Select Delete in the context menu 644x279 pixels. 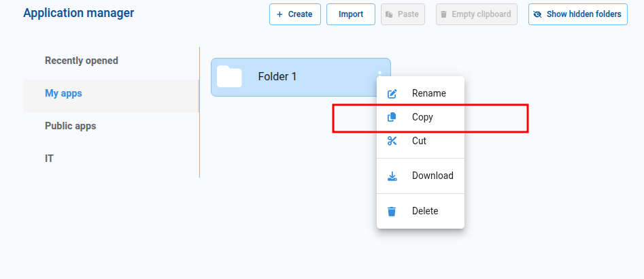(425, 211)
